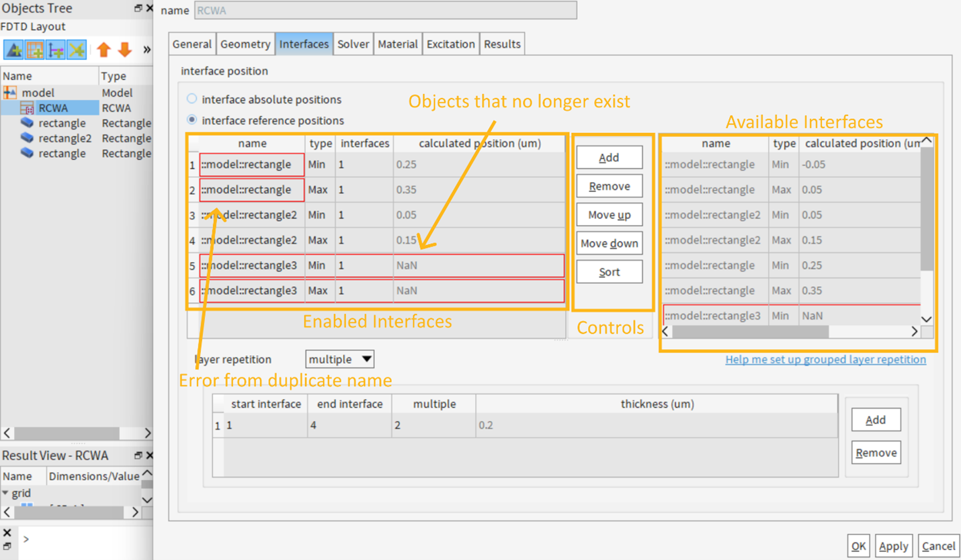Click Objects Tree horizontal scrollbar right arrow
The height and width of the screenshot is (560, 961).
click(x=147, y=433)
